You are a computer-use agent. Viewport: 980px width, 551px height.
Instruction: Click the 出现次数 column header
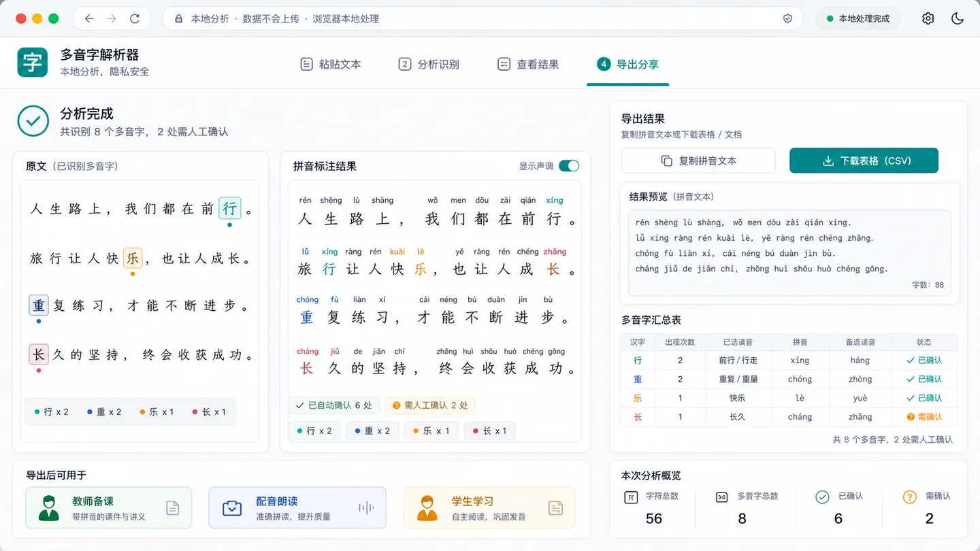point(680,342)
